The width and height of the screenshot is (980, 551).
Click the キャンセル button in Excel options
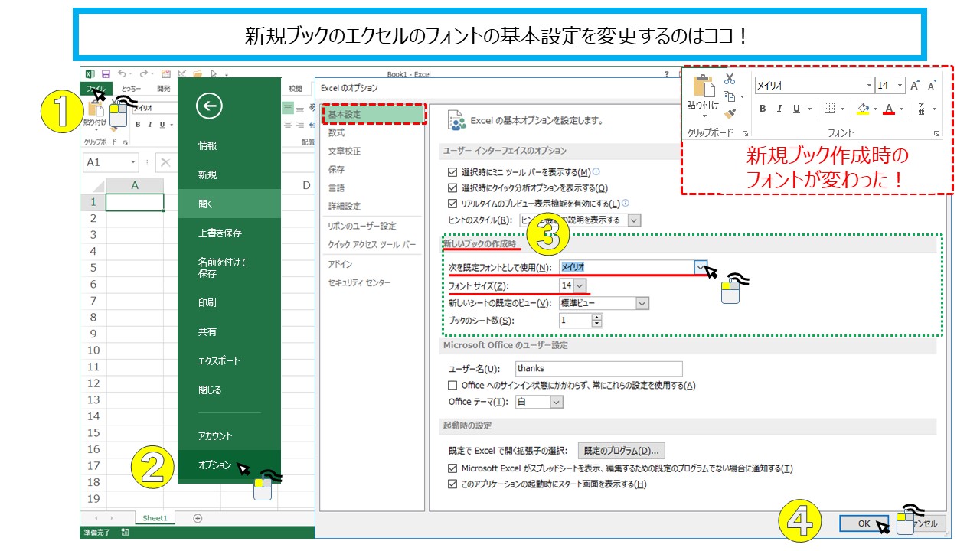923,523
